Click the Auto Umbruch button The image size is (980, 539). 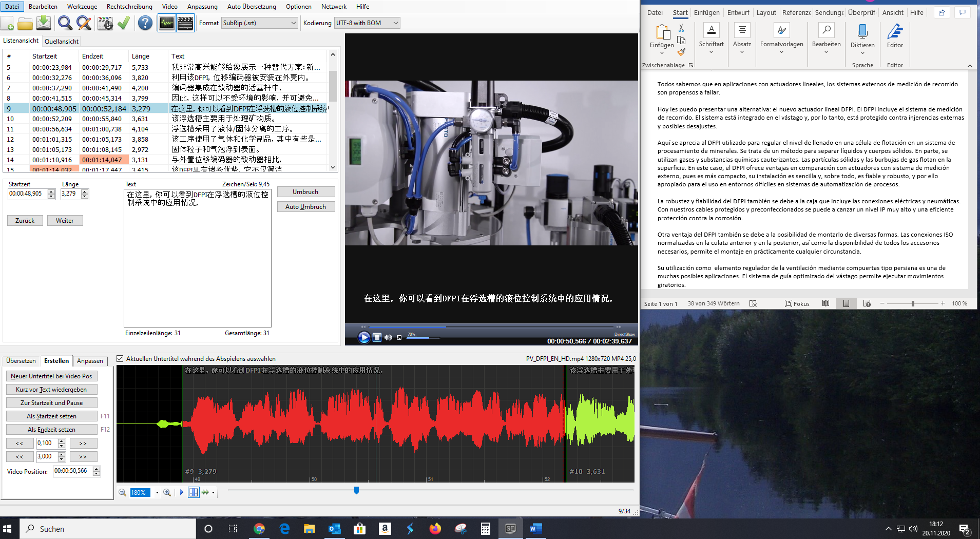[x=306, y=207]
